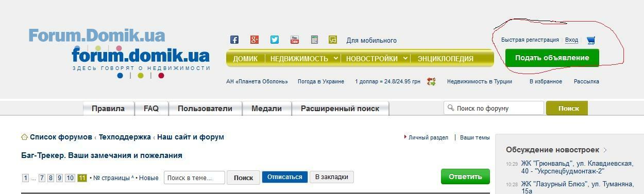This screenshot has width=644, height=194.
Task: Go to page 1
Action: tap(25, 178)
